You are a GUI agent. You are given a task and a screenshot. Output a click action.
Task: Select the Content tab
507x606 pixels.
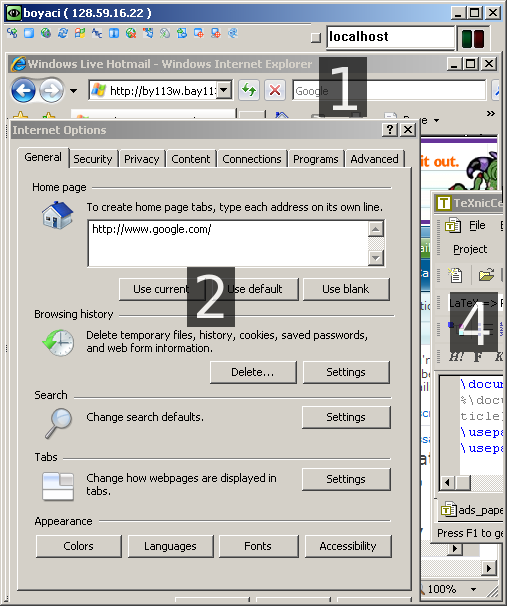tap(191, 159)
